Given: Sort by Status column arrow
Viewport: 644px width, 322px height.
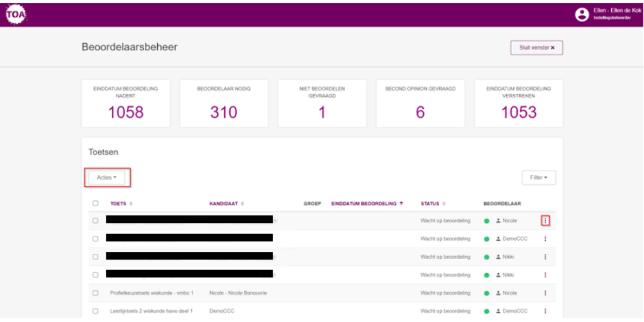Looking at the screenshot, I should (444, 204).
